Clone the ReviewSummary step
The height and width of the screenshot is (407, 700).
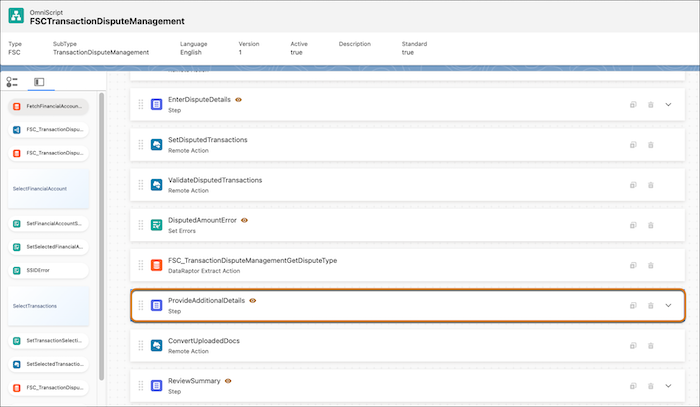(633, 386)
